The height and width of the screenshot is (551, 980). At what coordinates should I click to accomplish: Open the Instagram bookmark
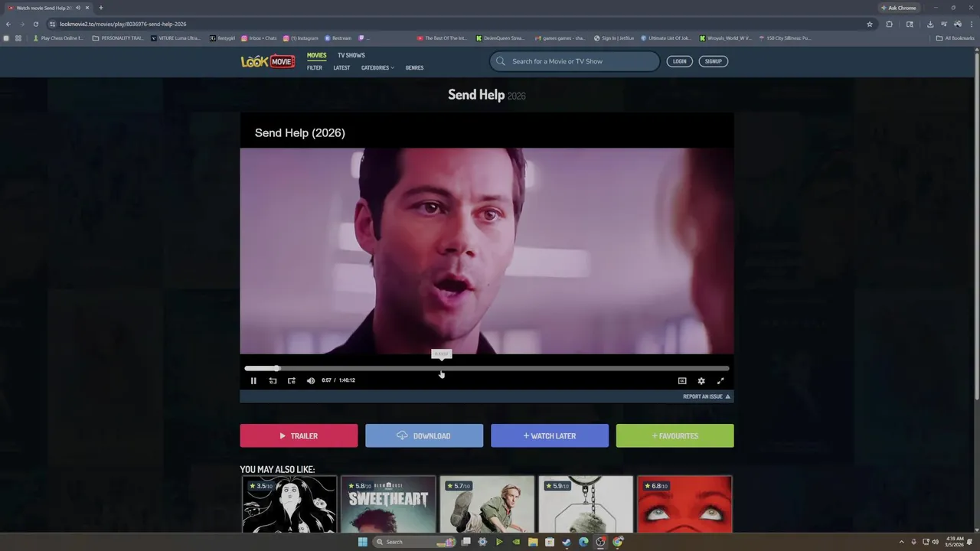click(x=301, y=37)
